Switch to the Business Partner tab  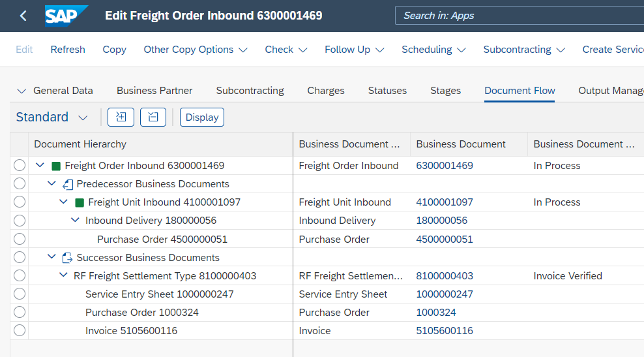click(154, 91)
